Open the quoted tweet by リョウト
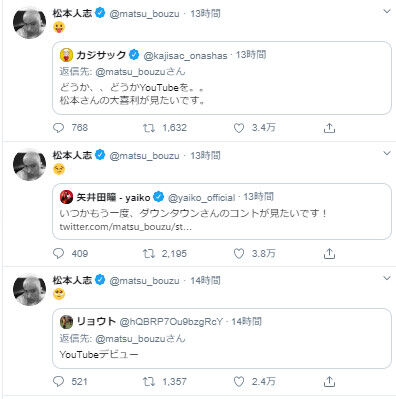 click(x=222, y=338)
